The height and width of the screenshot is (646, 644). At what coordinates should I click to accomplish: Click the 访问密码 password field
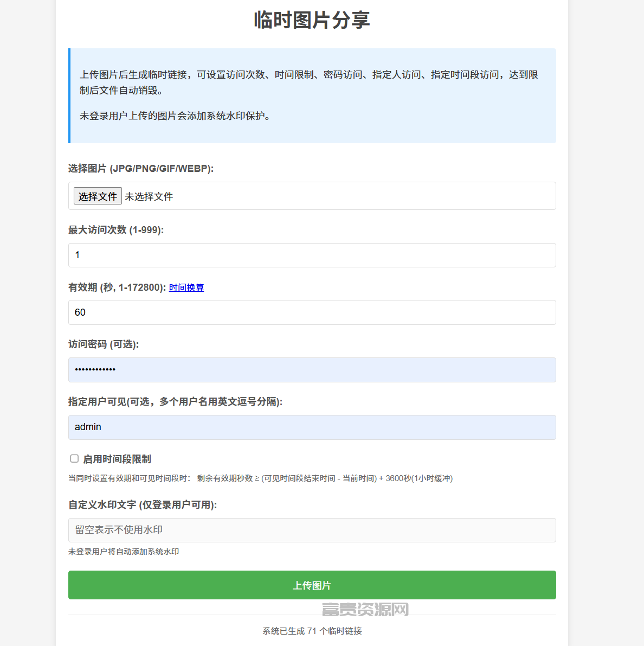tap(312, 369)
